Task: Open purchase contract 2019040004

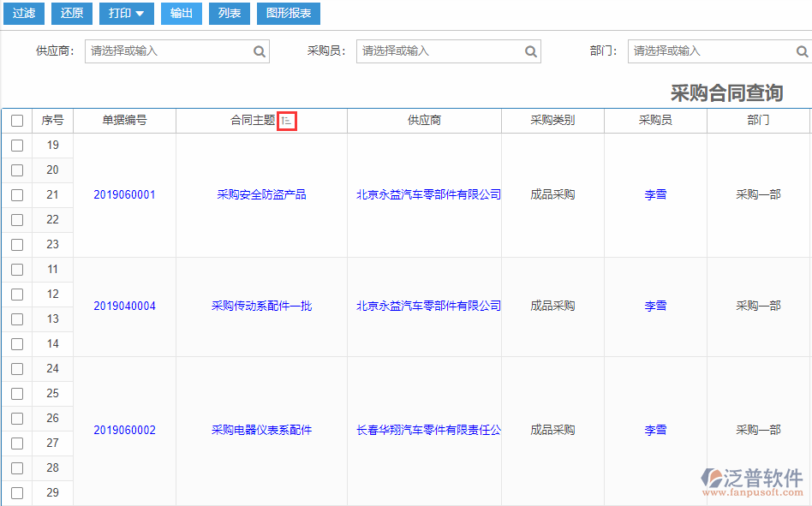Action: coord(124,306)
